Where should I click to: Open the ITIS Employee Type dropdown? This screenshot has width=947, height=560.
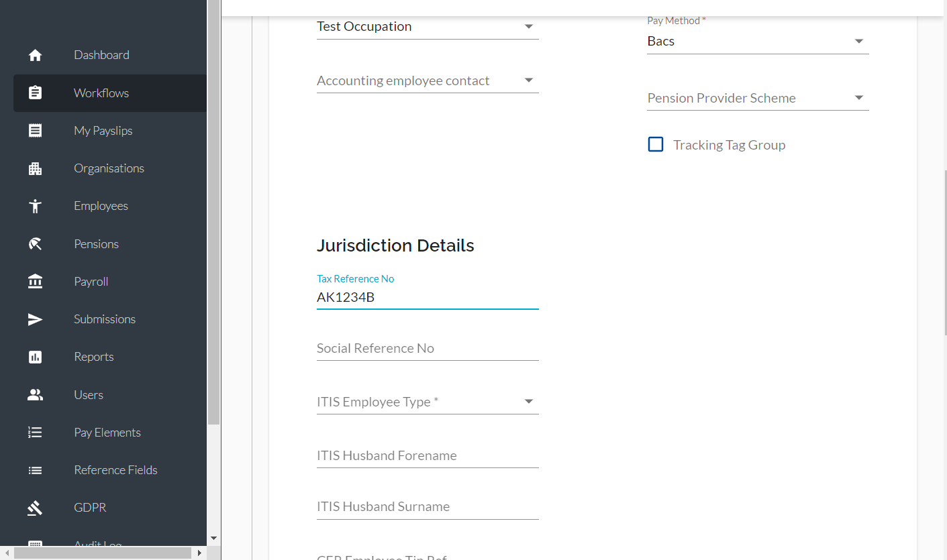click(428, 402)
